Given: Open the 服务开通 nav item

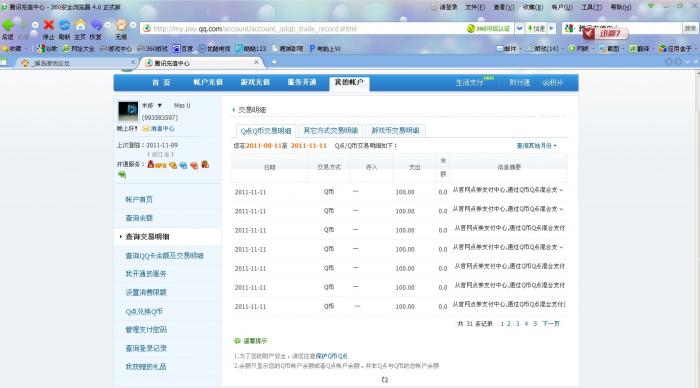Looking at the screenshot, I should click(302, 82).
